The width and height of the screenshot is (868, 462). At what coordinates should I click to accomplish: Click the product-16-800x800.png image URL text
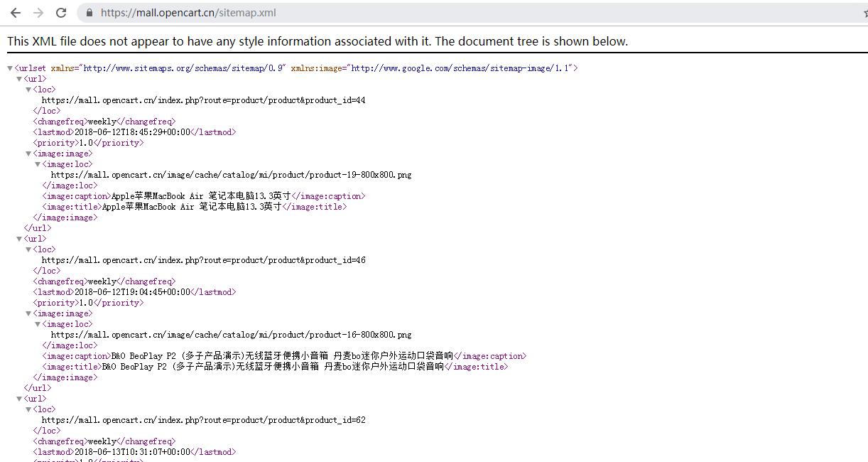pyautogui.click(x=231, y=335)
